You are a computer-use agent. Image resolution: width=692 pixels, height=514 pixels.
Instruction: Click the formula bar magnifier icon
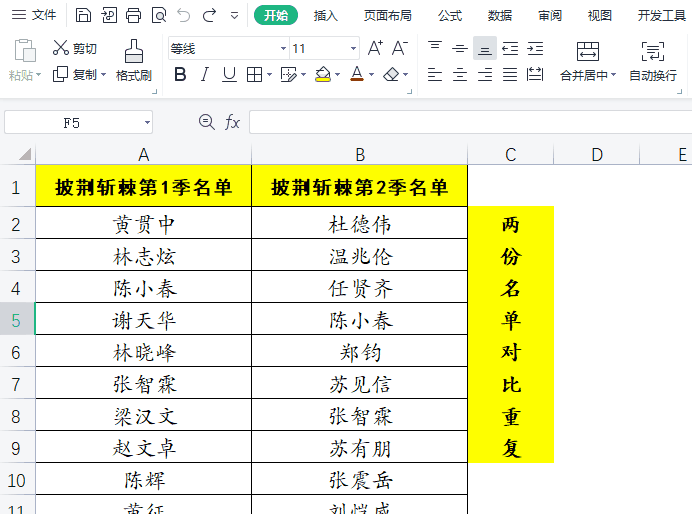207,122
